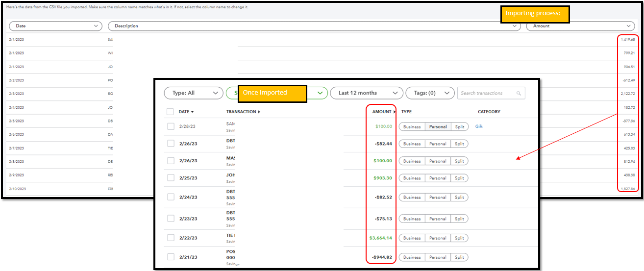The image size is (644, 271).
Task: Click the 438.38 amount in import preview
Action: (629, 174)
